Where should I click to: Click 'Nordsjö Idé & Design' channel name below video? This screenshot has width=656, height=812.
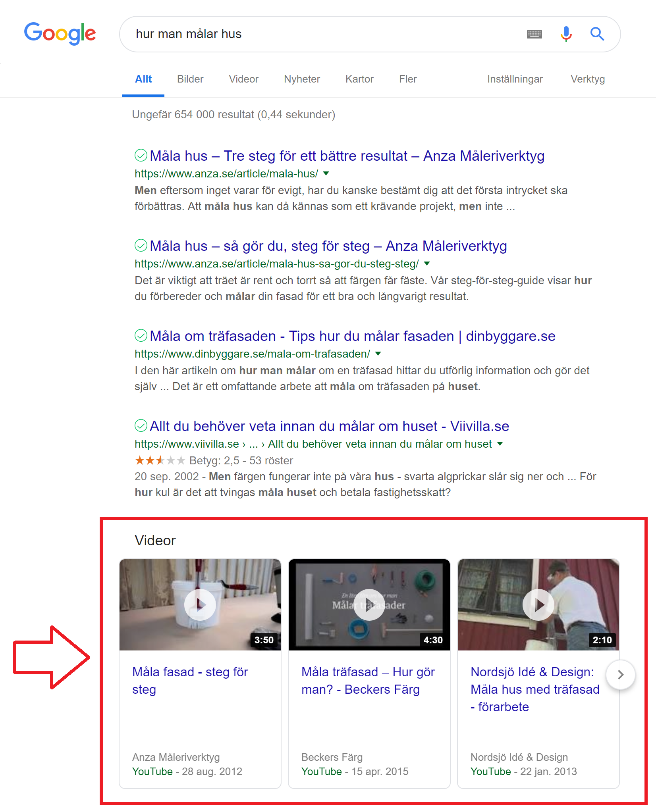(519, 757)
